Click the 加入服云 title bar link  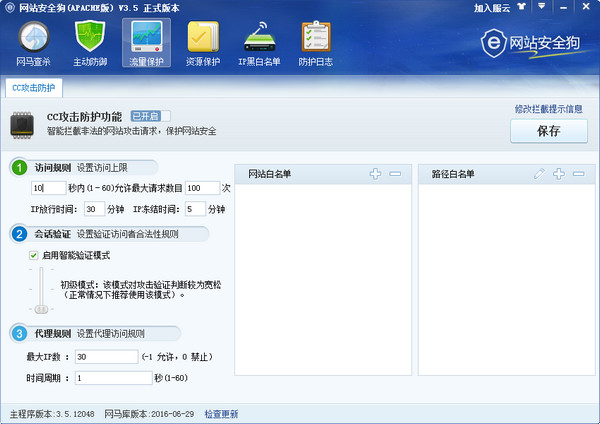coord(492,8)
